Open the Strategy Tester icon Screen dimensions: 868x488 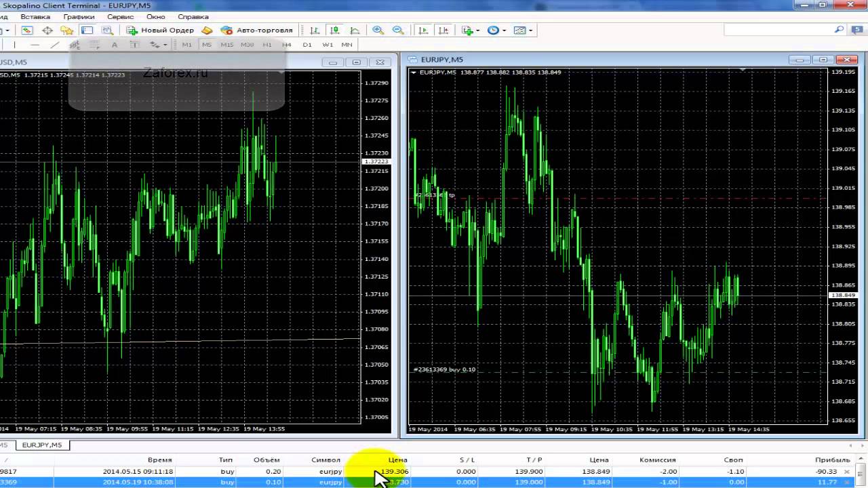pos(107,30)
